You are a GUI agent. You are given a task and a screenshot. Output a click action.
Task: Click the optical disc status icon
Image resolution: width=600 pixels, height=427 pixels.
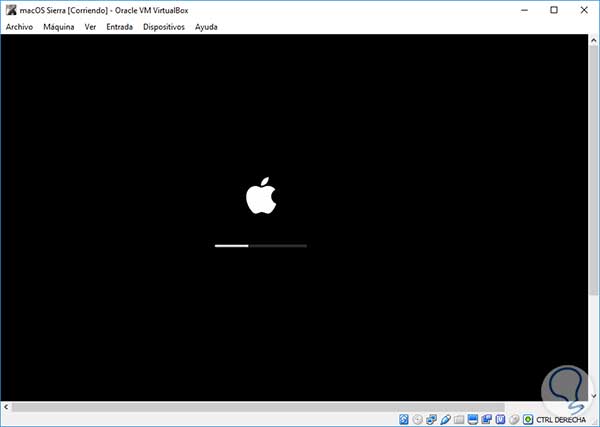coord(417,419)
